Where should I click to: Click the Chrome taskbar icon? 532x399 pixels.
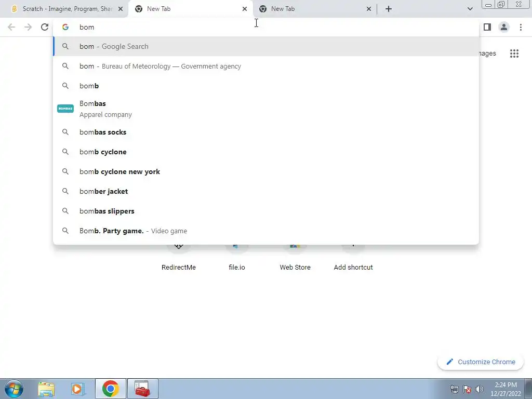point(110,389)
